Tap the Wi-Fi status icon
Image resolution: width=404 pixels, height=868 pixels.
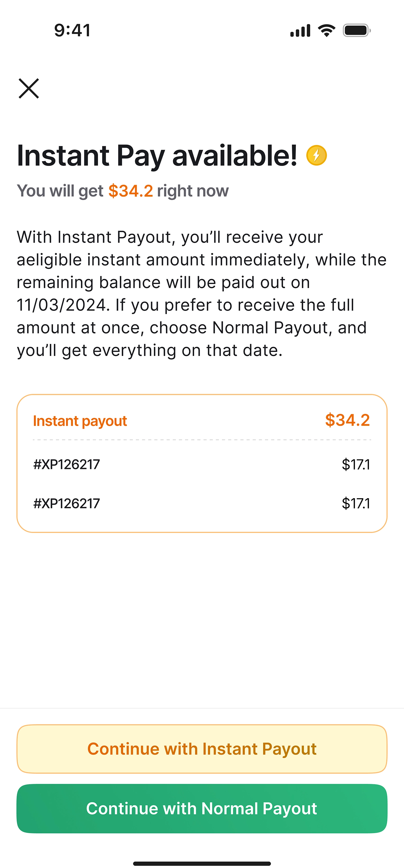[327, 31]
